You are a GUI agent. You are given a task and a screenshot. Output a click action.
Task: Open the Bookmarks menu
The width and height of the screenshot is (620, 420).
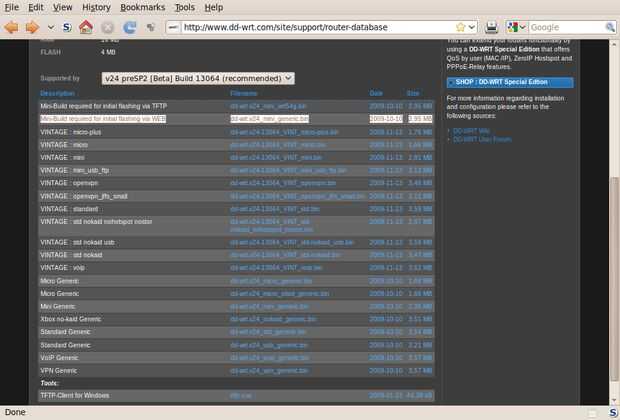(142, 8)
